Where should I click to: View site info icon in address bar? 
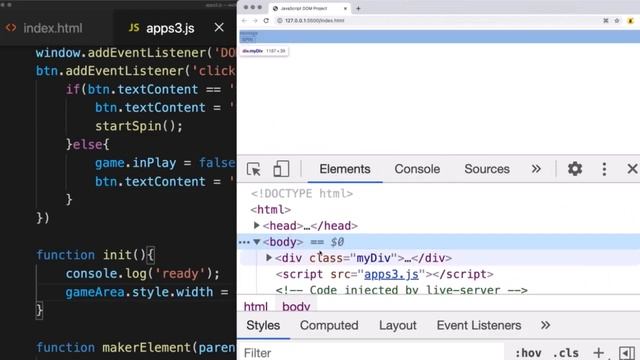(x=280, y=20)
